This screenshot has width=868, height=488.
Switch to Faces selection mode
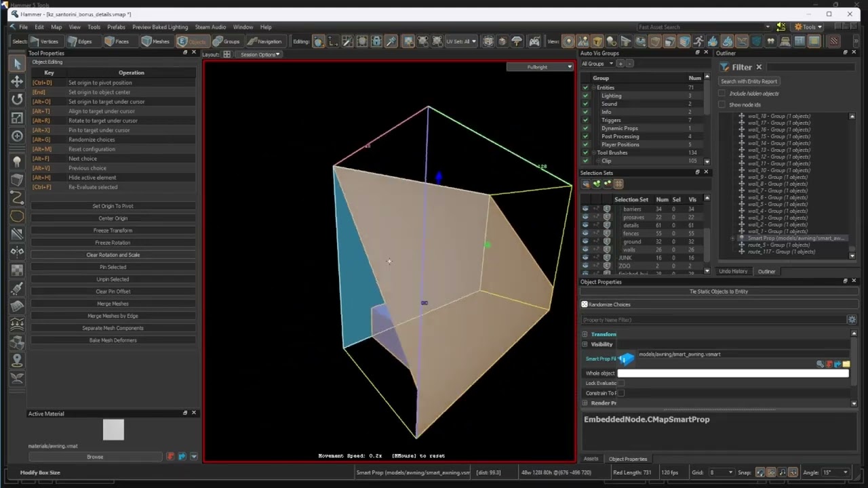coord(116,41)
